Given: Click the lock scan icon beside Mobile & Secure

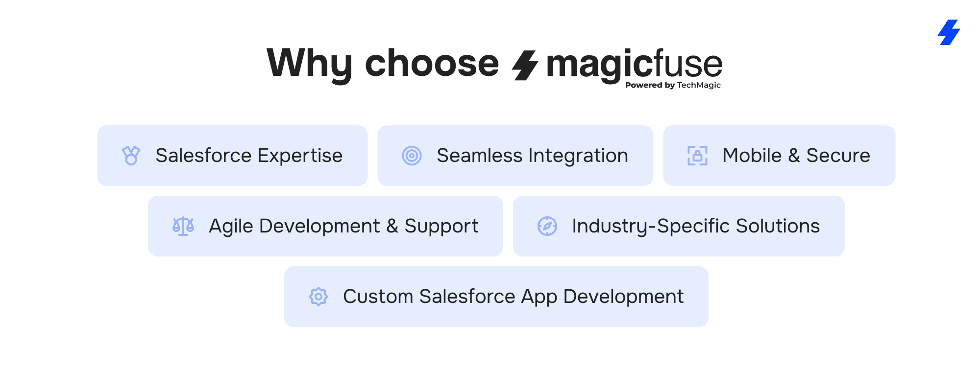Looking at the screenshot, I should click(697, 156).
